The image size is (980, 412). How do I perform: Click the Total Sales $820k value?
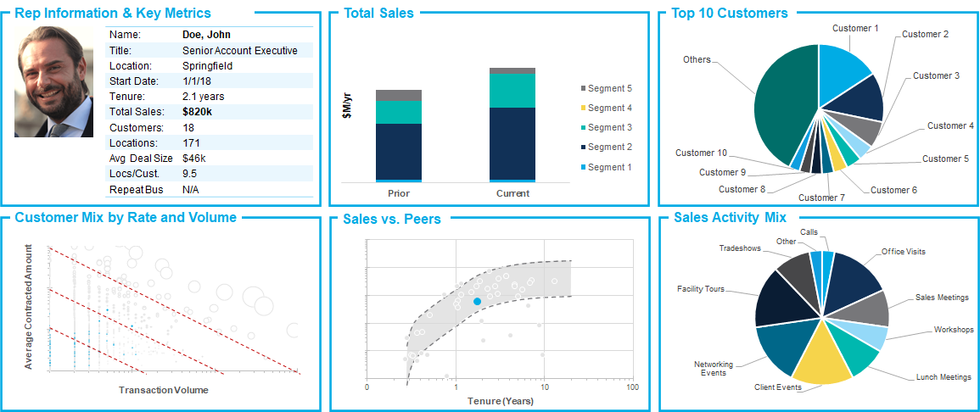pos(198,112)
